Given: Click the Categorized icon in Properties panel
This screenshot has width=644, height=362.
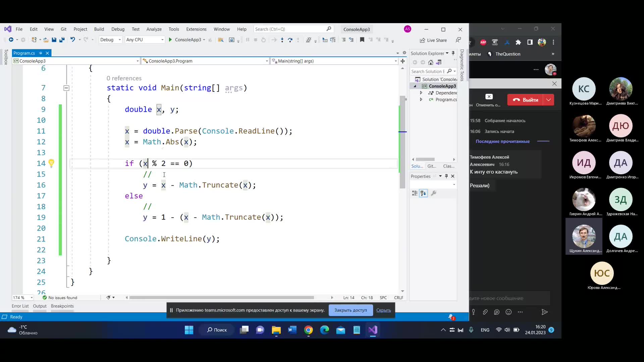Looking at the screenshot, I should pos(415,193).
